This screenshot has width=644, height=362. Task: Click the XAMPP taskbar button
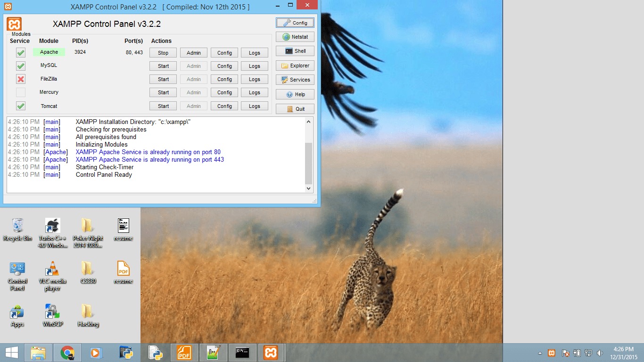(x=271, y=353)
